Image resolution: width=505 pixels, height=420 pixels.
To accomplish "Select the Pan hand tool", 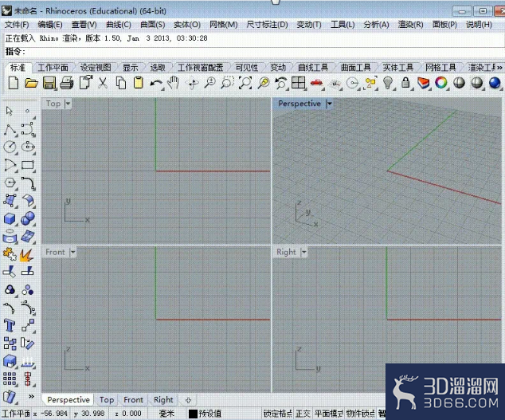I will pos(174,83).
